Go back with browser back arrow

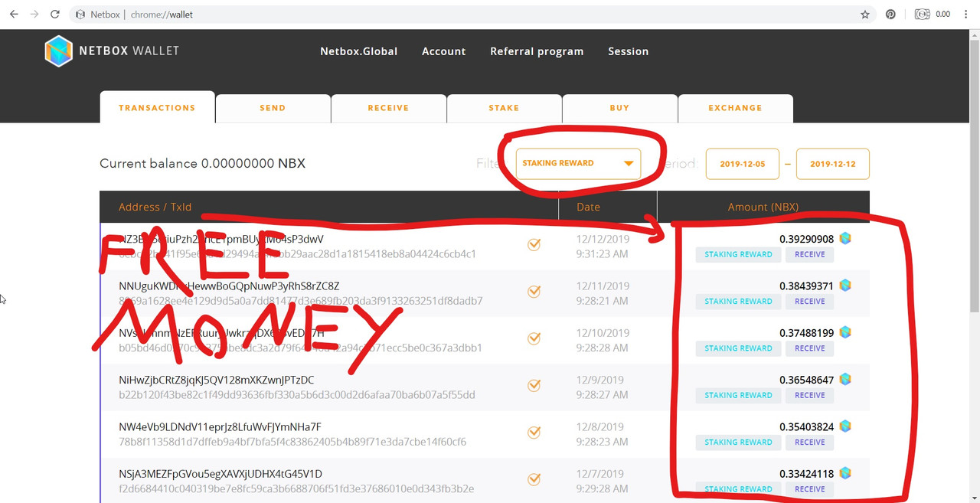(14, 15)
